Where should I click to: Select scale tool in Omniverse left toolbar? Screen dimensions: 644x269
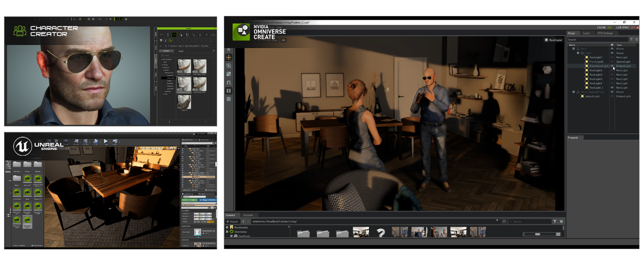click(x=229, y=74)
